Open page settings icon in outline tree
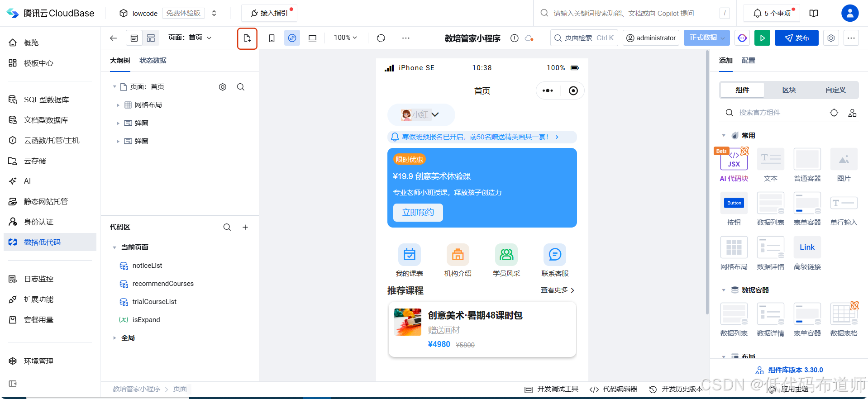868x399 pixels. point(223,87)
